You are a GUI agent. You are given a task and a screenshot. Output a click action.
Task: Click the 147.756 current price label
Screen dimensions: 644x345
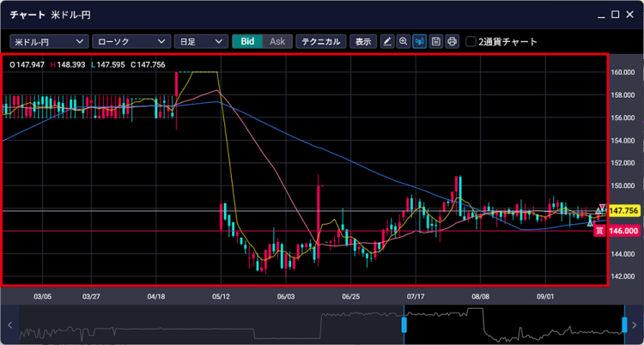(x=623, y=210)
